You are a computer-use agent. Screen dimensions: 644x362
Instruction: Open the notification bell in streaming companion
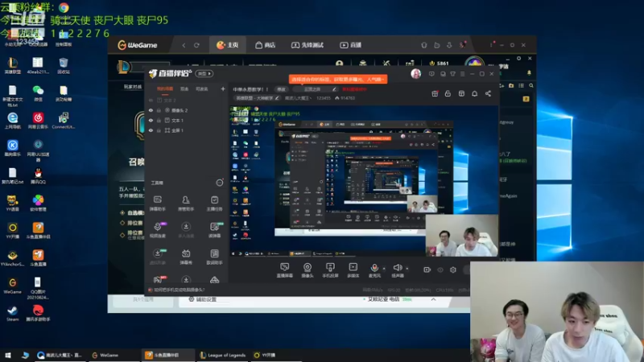[474, 93]
